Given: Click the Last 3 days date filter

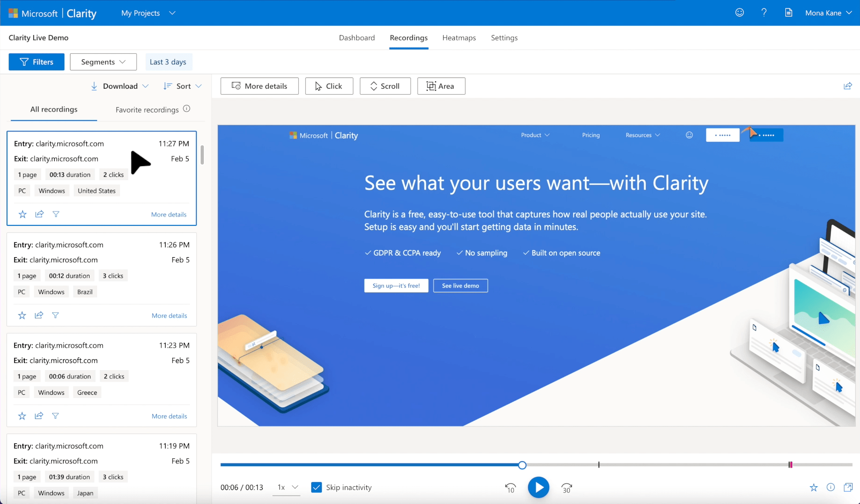Looking at the screenshot, I should coord(168,62).
